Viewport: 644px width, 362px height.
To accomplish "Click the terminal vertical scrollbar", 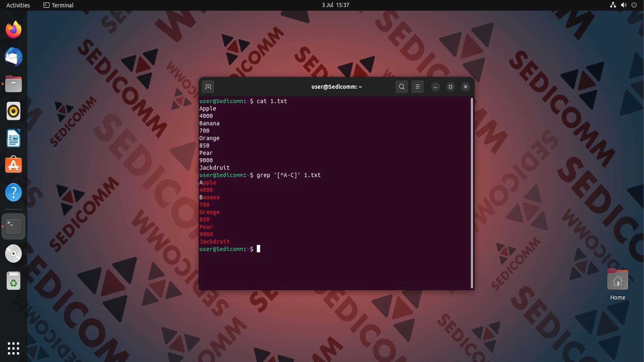I will click(x=472, y=193).
